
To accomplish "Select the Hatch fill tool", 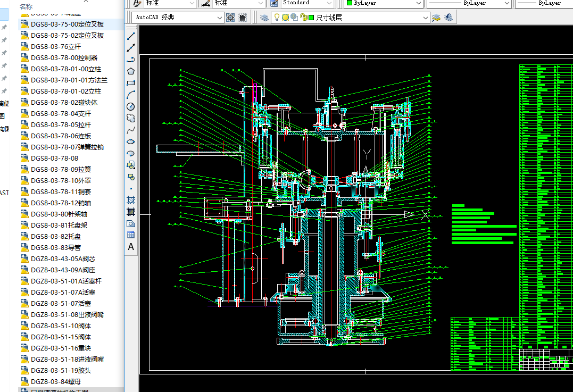I will (131, 200).
